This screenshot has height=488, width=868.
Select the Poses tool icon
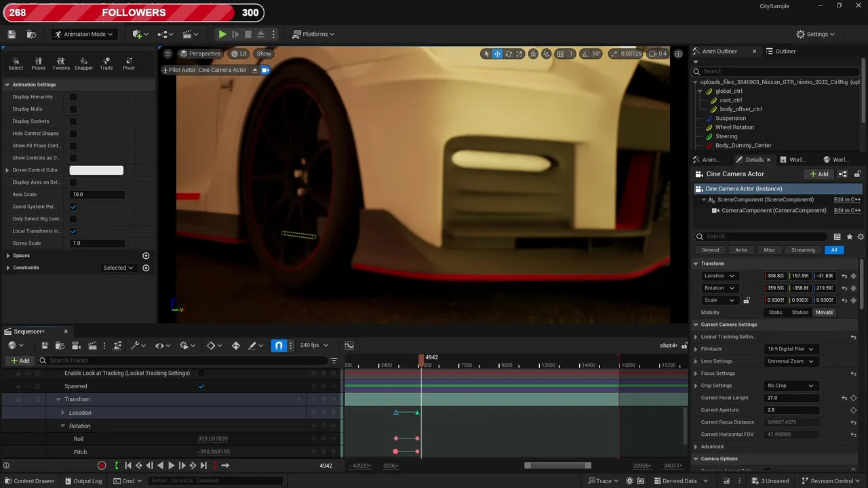(x=38, y=64)
